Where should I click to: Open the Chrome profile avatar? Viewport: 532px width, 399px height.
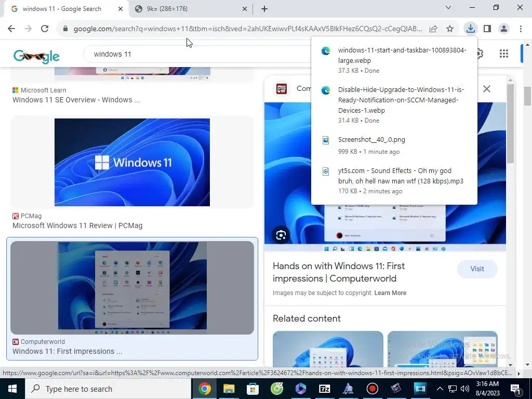504,29
